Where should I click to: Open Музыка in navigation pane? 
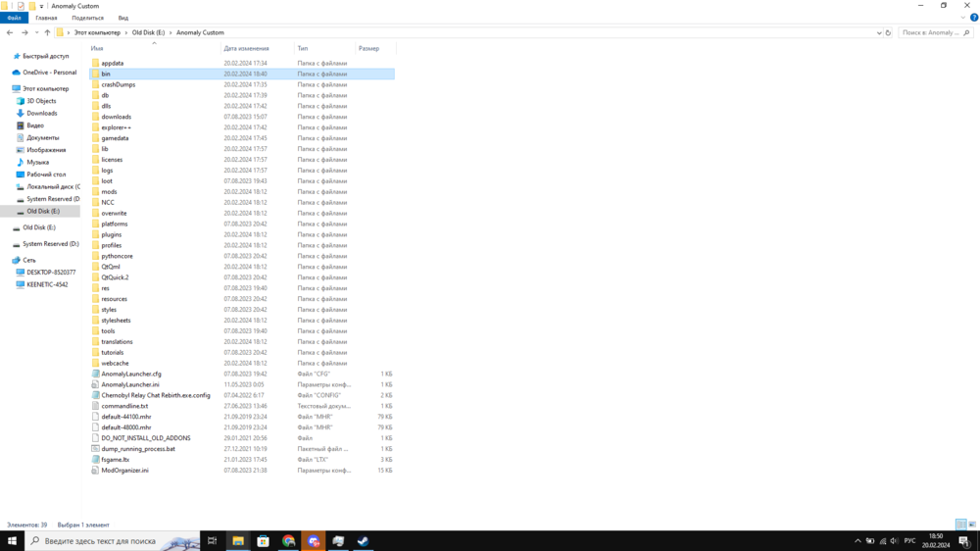(x=37, y=162)
